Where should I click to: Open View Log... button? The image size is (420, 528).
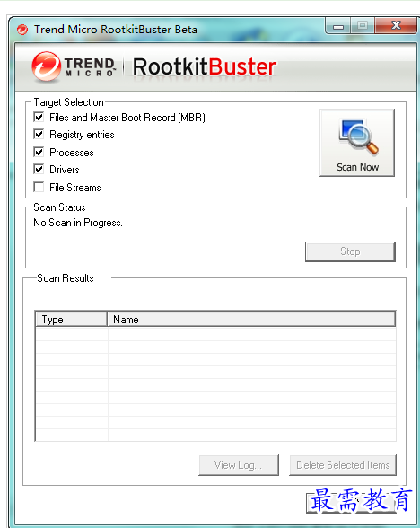(x=239, y=465)
